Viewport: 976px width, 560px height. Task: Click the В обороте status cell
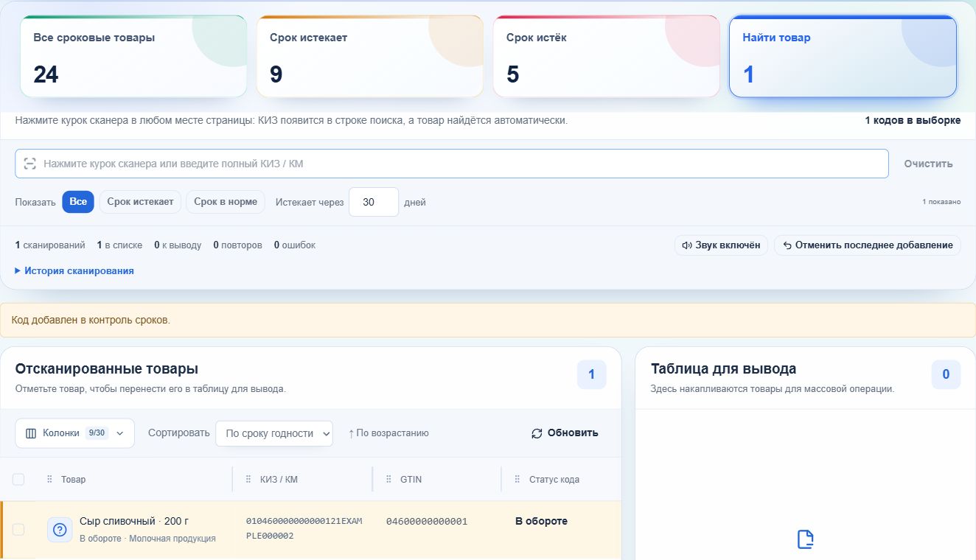[x=541, y=521]
